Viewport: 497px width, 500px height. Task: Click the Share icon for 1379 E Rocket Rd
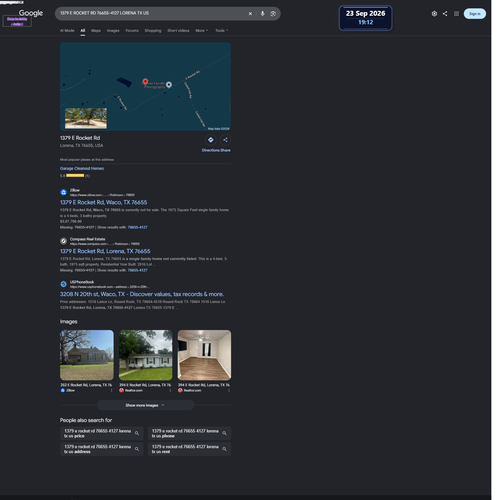[225, 140]
